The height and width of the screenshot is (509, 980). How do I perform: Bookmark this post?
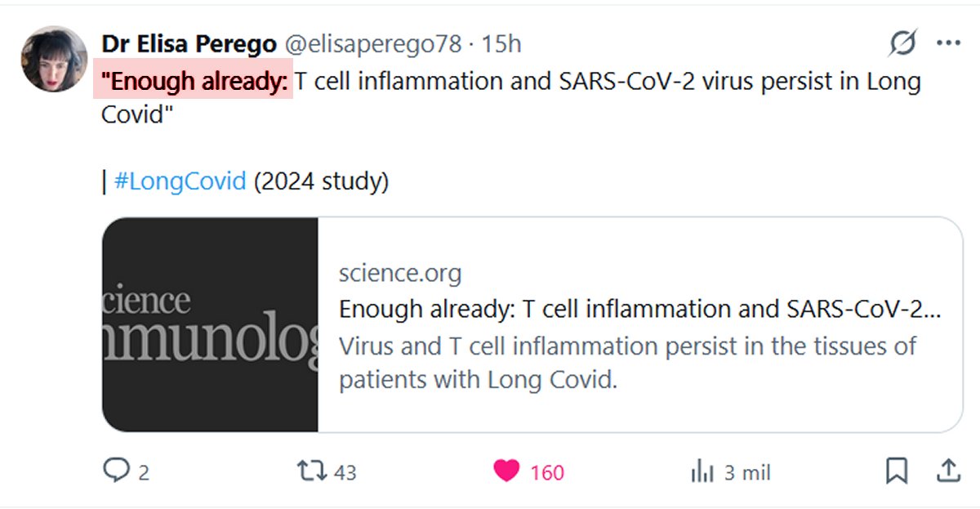point(896,471)
